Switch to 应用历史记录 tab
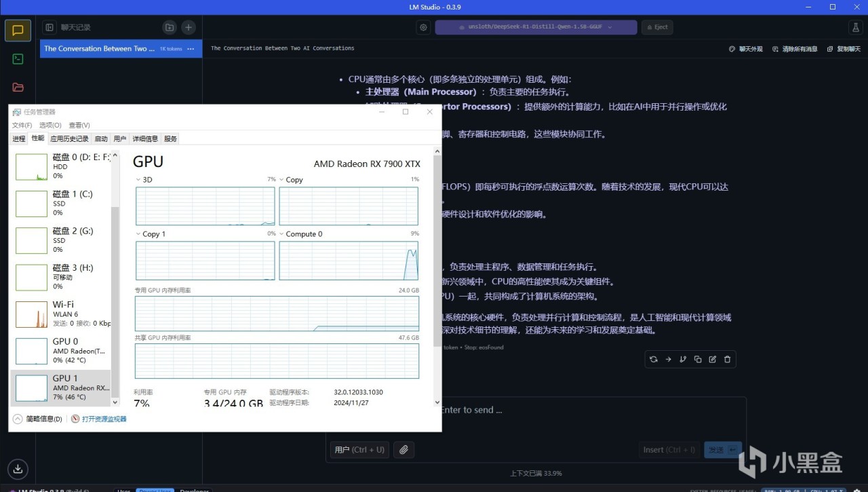868x492 pixels. click(x=69, y=138)
